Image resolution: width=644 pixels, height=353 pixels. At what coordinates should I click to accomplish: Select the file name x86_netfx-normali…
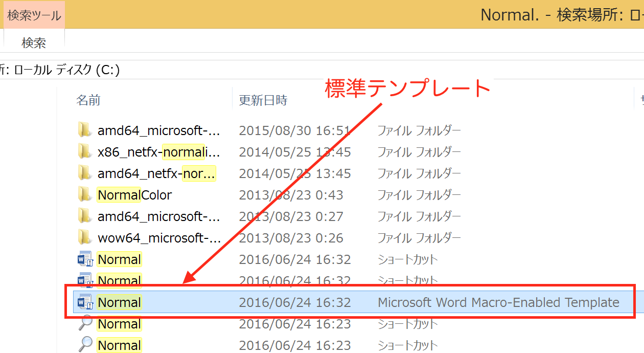(159, 152)
